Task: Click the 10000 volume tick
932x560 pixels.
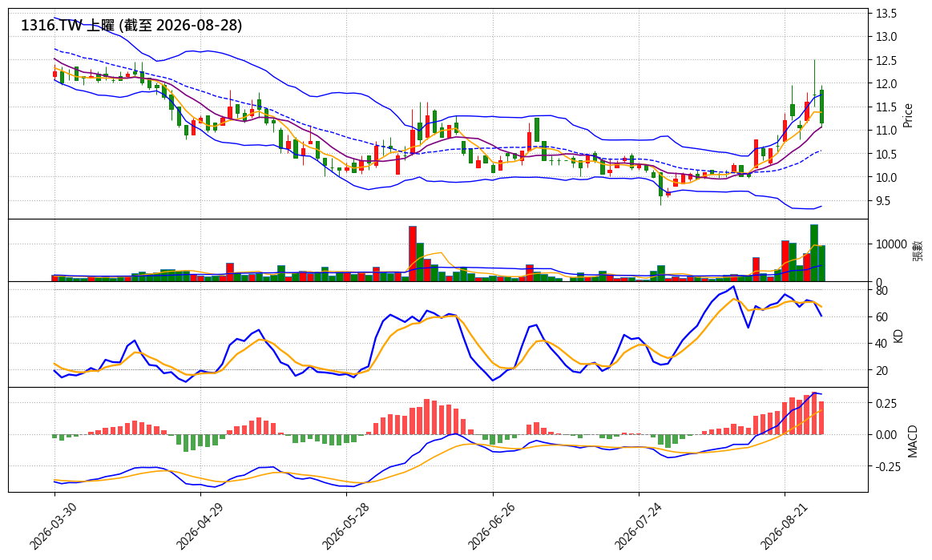Action: click(890, 244)
